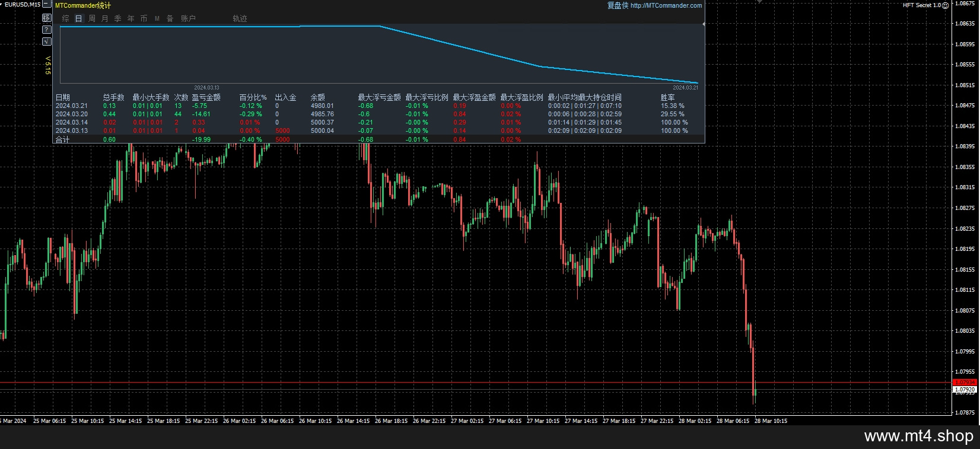980x449 pixels.
Task: Click the 复盘侠 label link
Action: [618, 5]
